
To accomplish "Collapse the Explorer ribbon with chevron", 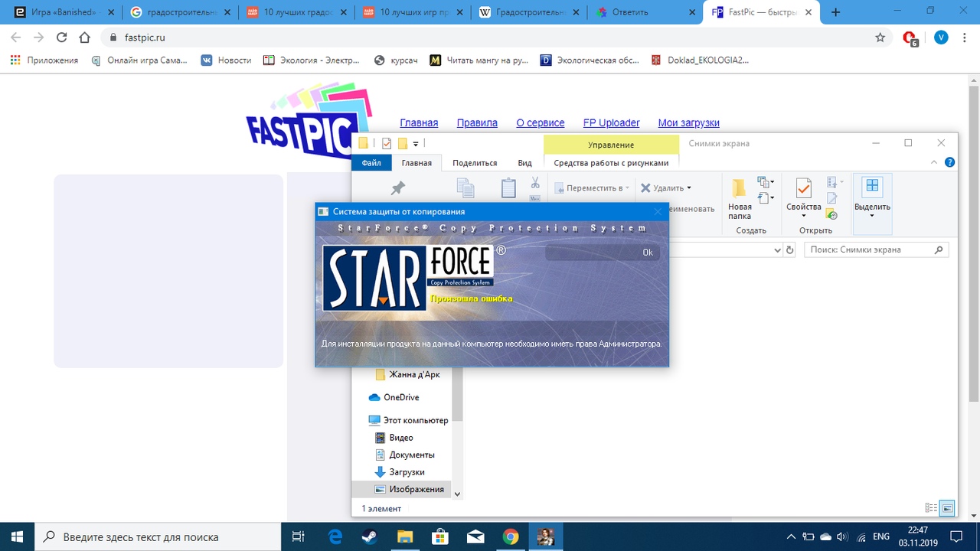I will 933,162.
